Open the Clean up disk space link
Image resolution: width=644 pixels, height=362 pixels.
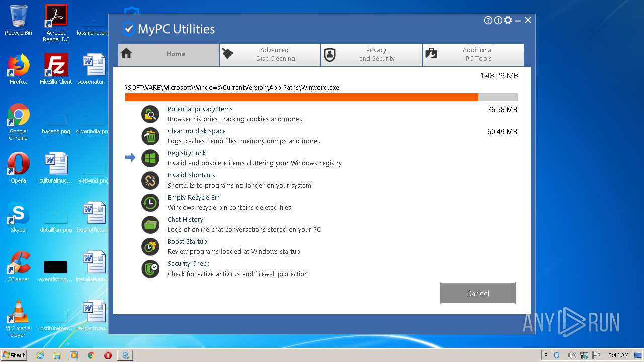196,131
